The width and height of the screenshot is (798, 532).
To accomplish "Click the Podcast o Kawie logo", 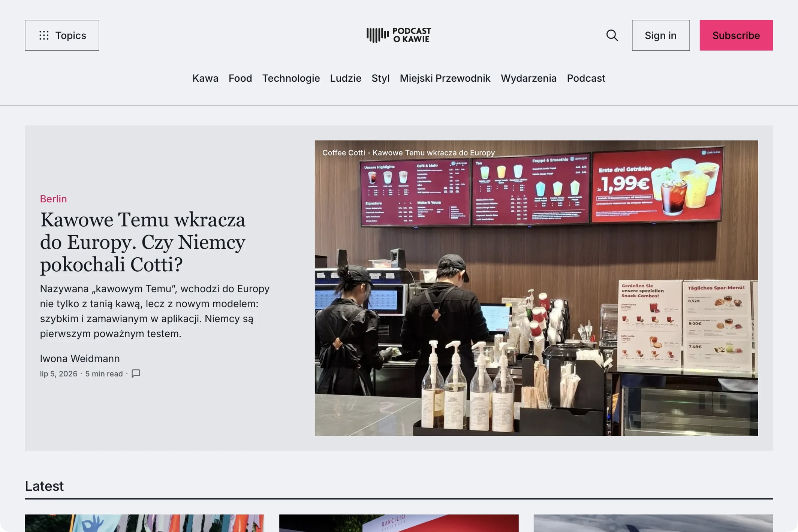I will [399, 35].
